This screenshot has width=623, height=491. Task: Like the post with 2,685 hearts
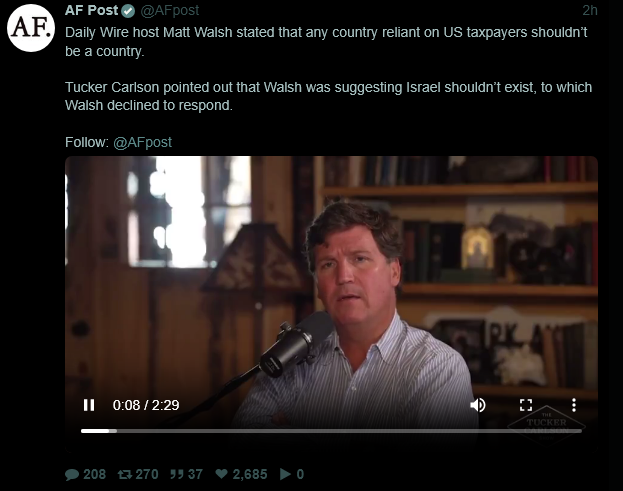pyautogui.click(x=241, y=474)
